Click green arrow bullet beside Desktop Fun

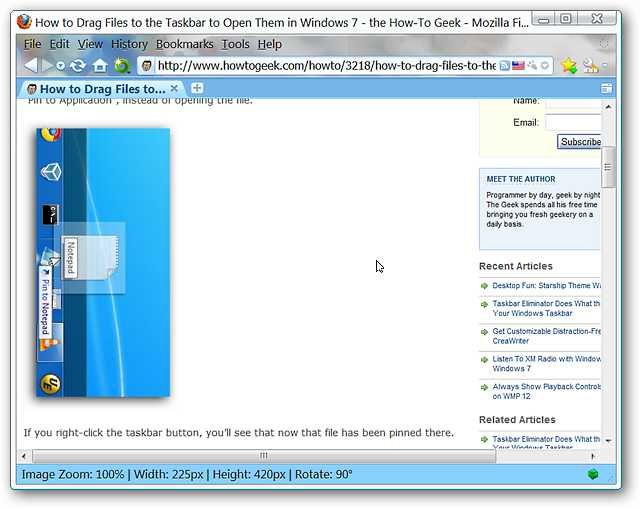pos(484,286)
